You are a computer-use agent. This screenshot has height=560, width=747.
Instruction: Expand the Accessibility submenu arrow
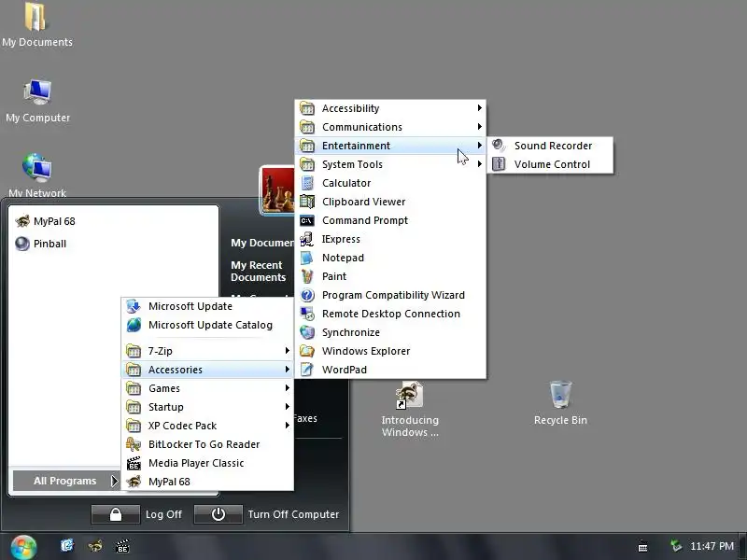480,108
